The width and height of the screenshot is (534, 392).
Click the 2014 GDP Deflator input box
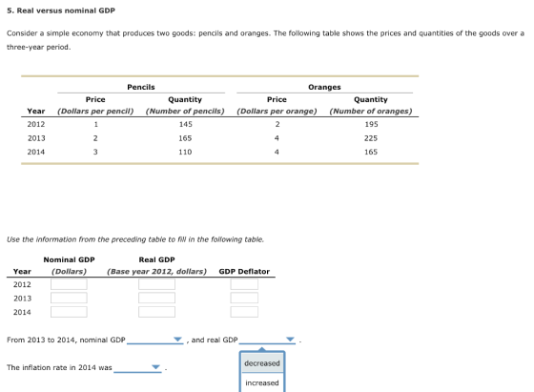[x=244, y=312]
